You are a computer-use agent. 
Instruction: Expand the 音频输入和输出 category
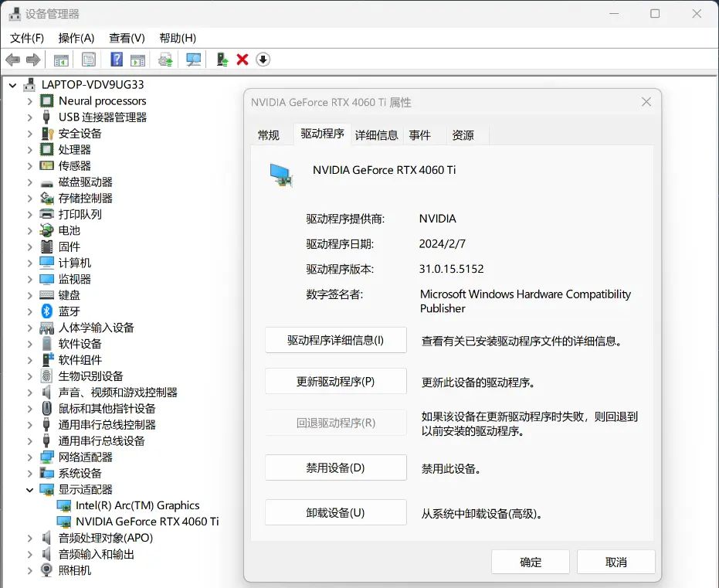tap(30, 555)
